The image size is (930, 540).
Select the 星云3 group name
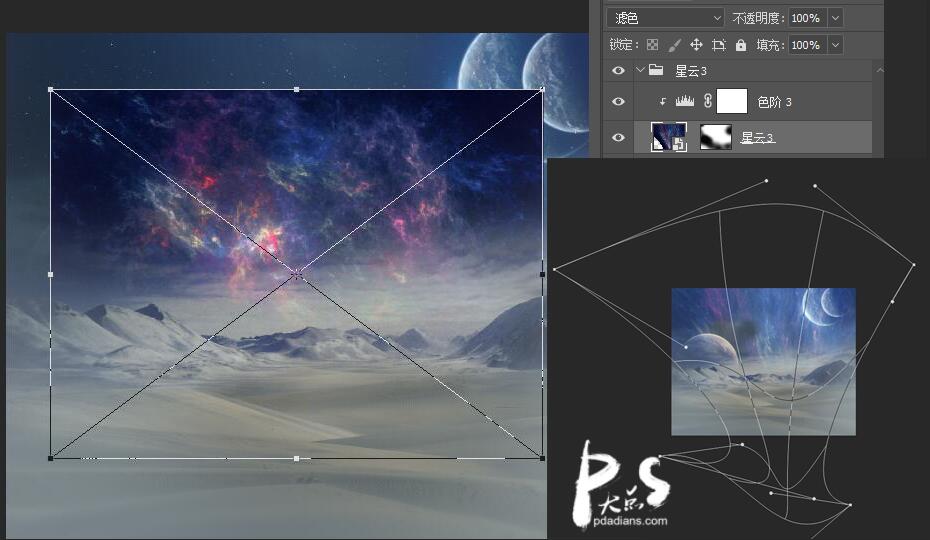(691, 71)
